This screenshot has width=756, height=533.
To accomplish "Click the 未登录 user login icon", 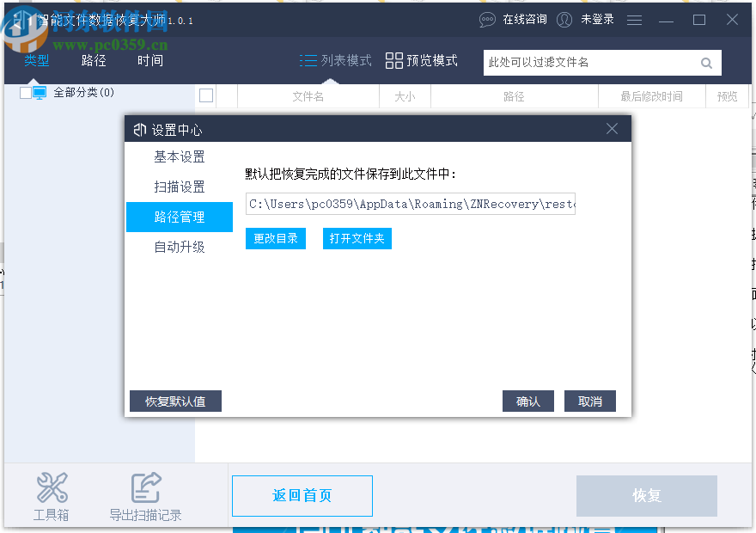I will pos(564,20).
